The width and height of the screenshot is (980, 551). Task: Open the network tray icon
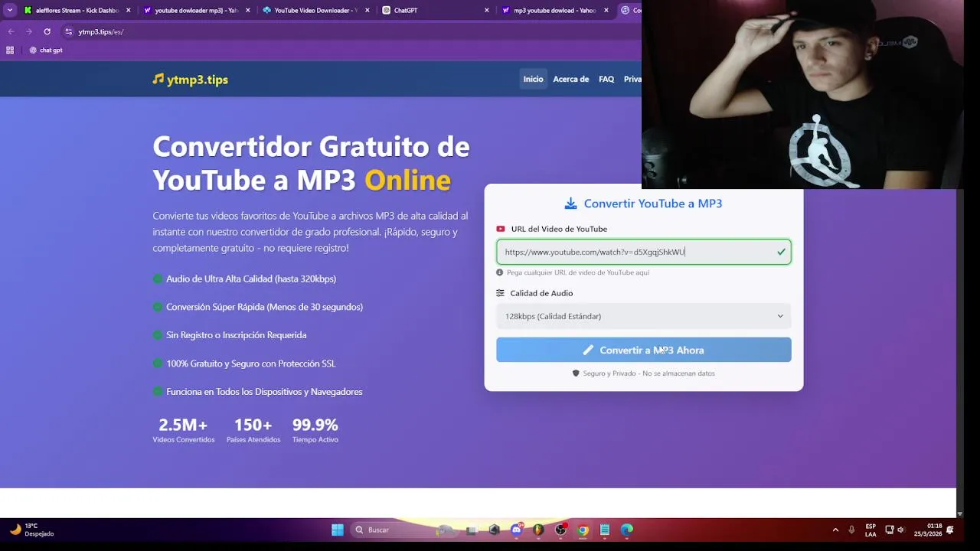pyautogui.click(x=890, y=530)
